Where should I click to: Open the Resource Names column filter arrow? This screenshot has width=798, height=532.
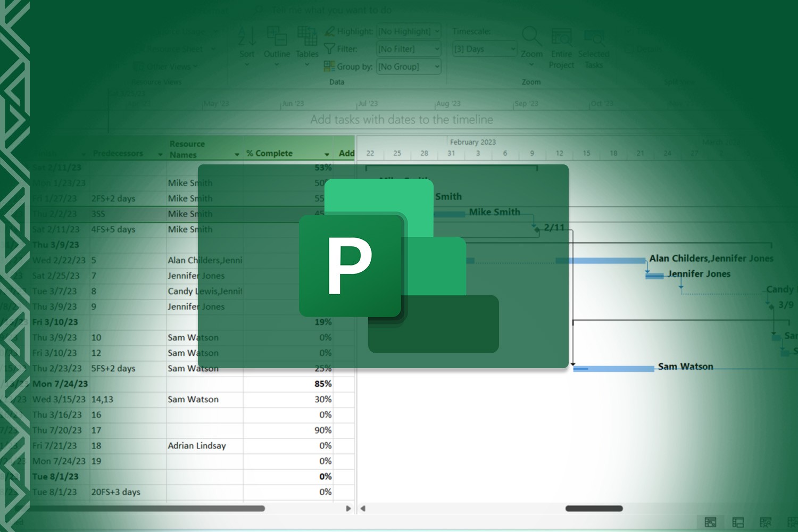point(237,154)
